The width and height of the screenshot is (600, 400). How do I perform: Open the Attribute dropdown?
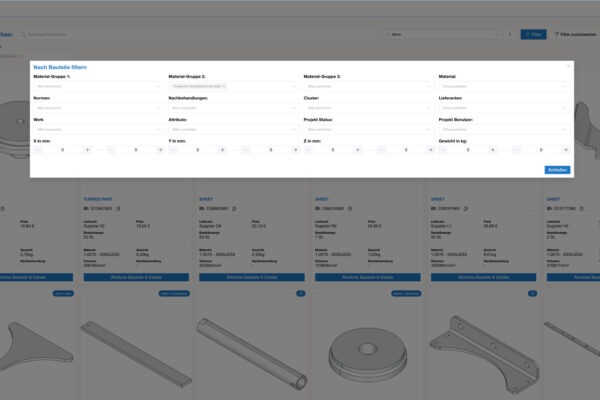tap(233, 129)
